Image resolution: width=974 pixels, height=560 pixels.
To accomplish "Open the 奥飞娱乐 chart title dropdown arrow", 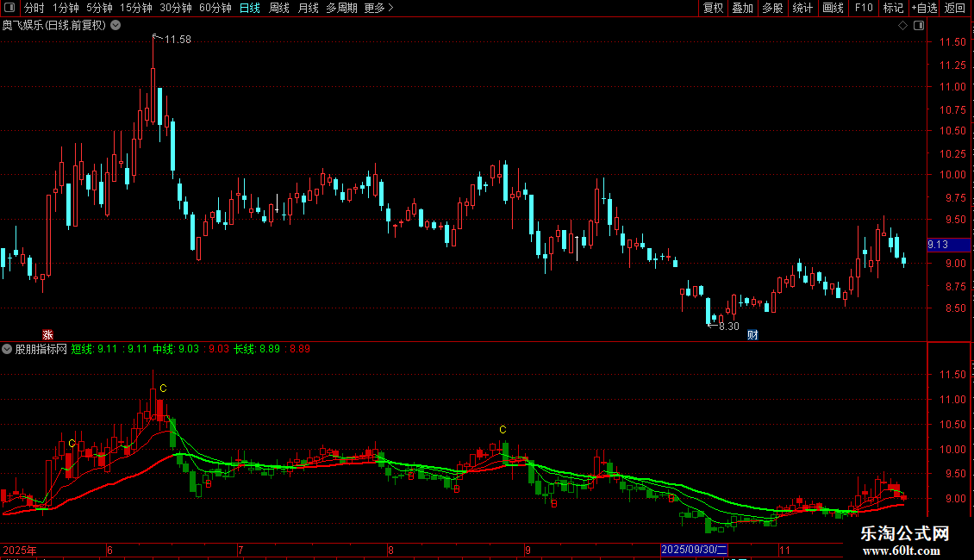I will [x=116, y=26].
